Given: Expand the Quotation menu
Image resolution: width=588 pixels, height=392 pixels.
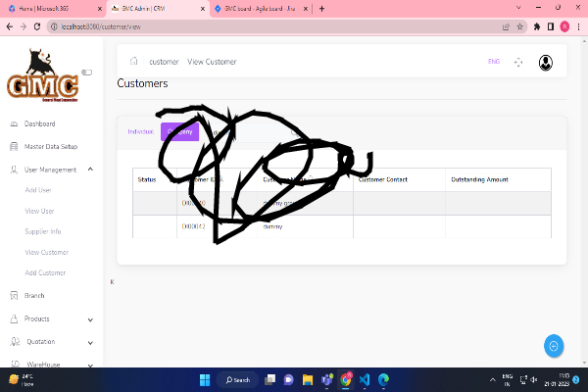Looking at the screenshot, I should pos(90,342).
